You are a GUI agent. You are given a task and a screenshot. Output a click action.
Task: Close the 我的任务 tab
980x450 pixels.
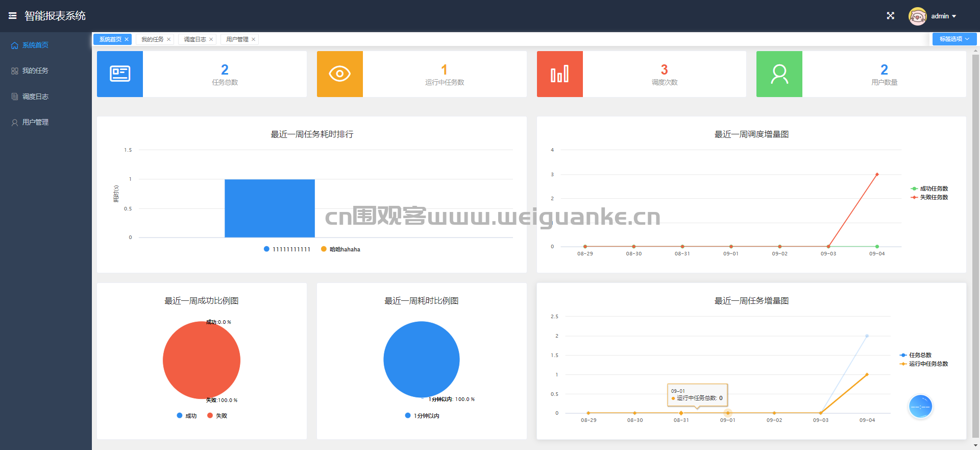(x=169, y=39)
